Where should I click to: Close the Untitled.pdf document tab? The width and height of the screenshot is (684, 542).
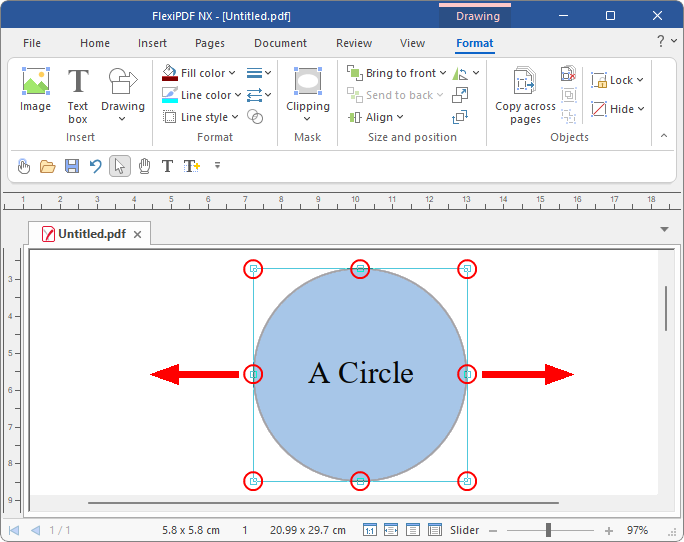click(138, 235)
